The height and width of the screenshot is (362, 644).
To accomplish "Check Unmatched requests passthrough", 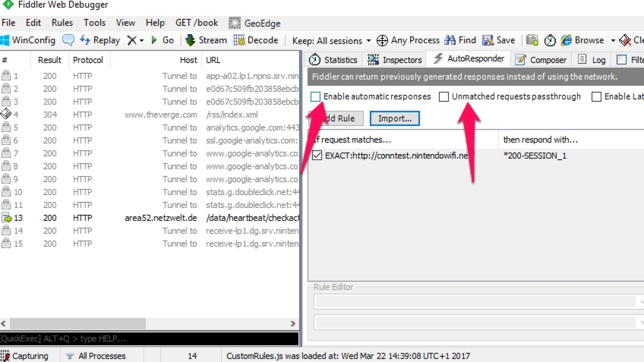I will tap(444, 97).
